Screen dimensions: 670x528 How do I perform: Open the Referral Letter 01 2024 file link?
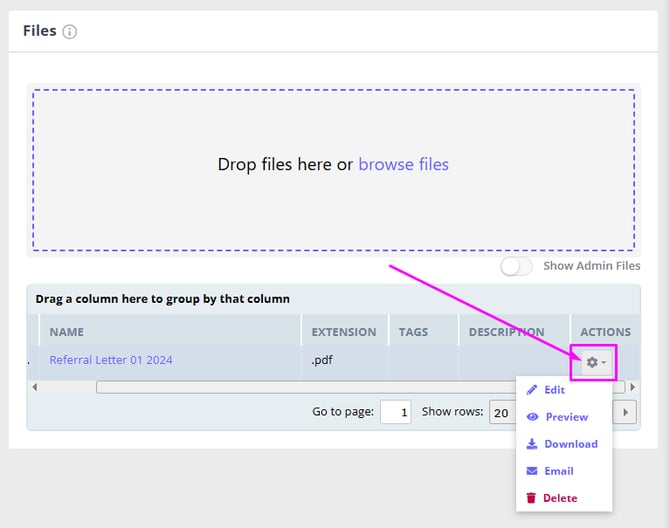(111, 360)
